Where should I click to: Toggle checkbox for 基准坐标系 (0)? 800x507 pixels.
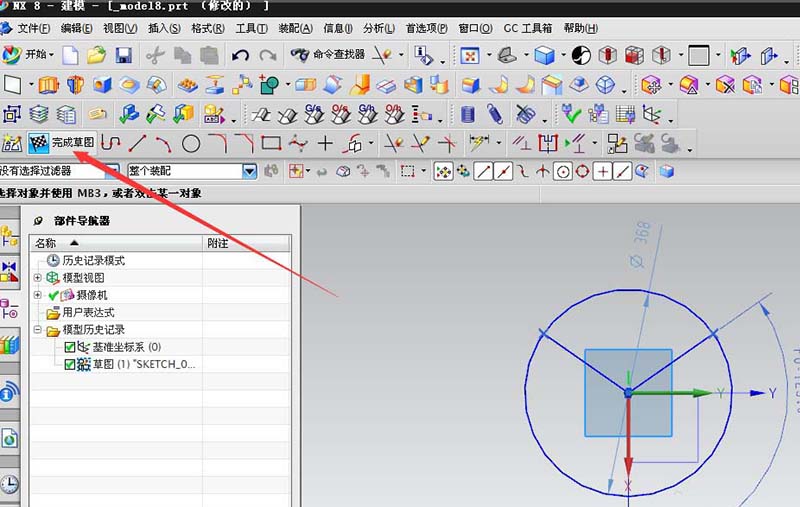coord(70,347)
